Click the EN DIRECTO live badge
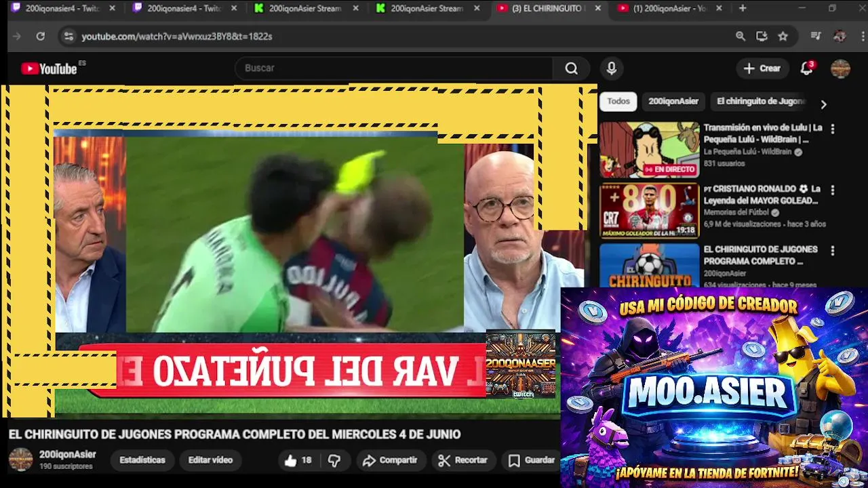This screenshot has width=868, height=488. point(670,169)
